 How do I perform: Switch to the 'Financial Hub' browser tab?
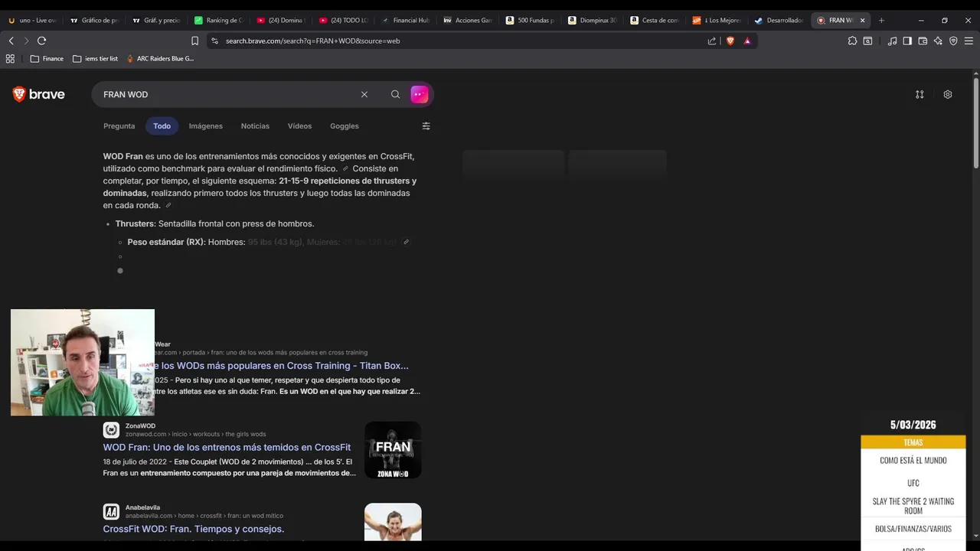tap(406, 21)
